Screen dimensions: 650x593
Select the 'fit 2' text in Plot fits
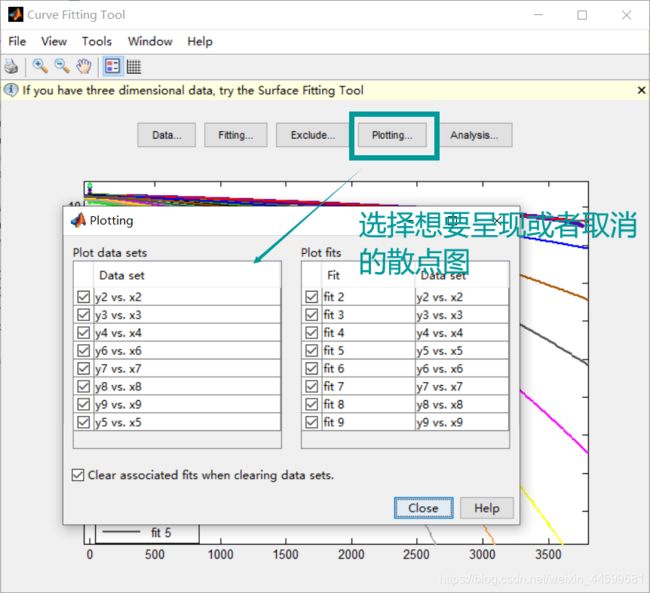tap(334, 297)
